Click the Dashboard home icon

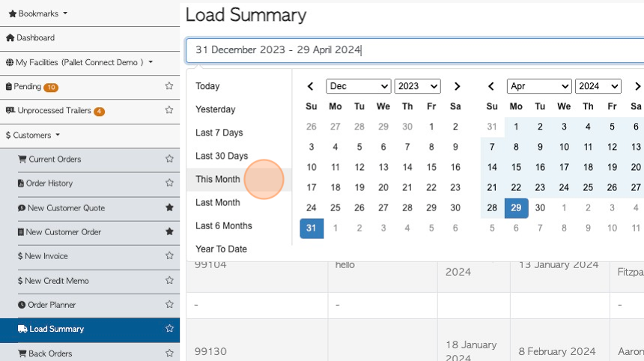[x=10, y=37]
